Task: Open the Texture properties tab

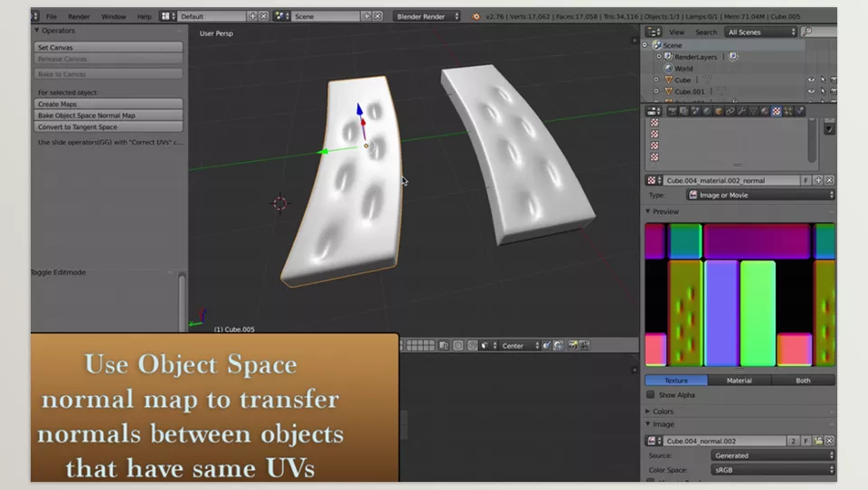Action: [777, 111]
